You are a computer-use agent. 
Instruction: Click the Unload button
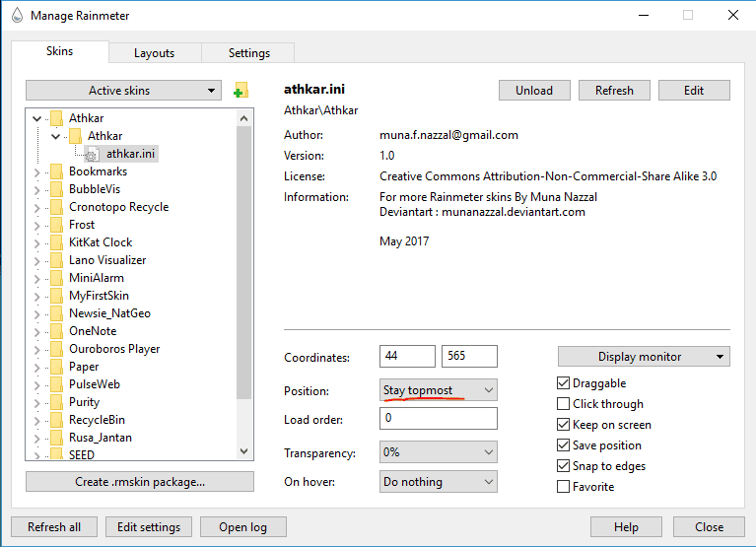tap(533, 90)
